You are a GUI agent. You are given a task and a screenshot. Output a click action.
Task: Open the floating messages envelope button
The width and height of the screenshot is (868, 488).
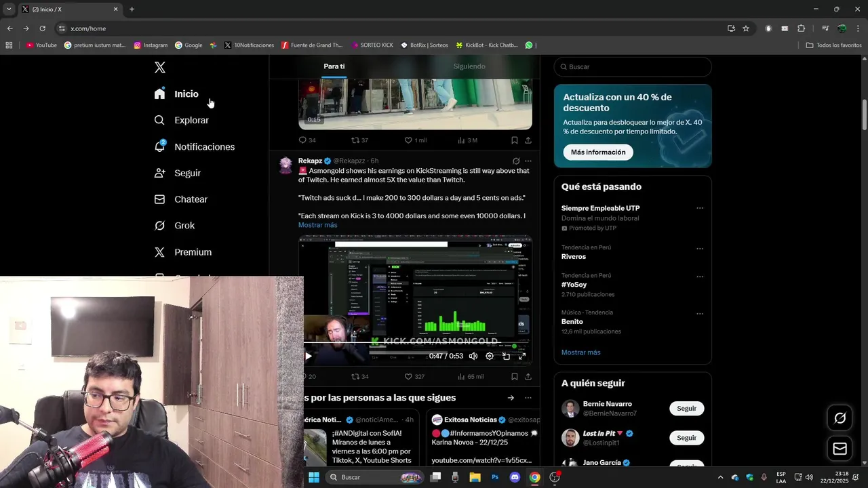[x=840, y=449]
